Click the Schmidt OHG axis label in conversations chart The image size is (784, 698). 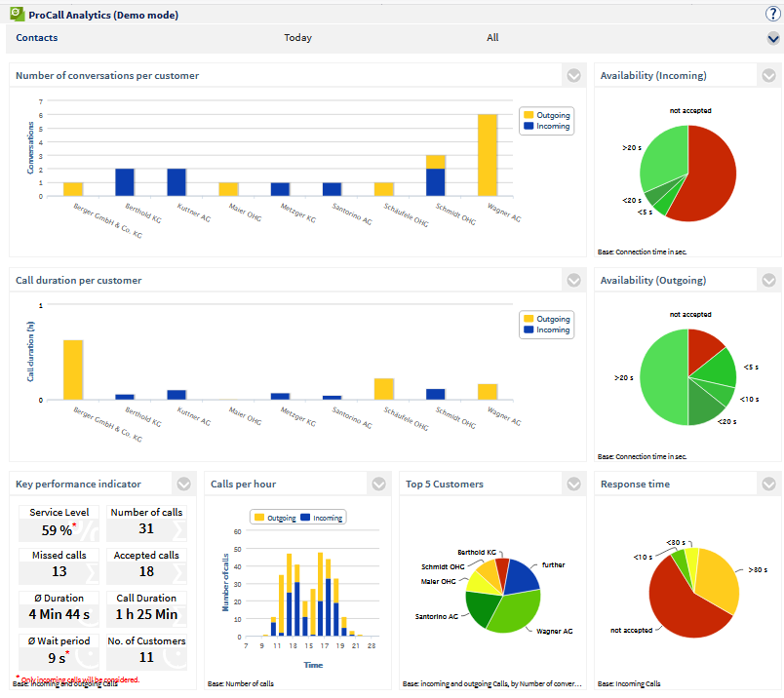click(x=455, y=214)
